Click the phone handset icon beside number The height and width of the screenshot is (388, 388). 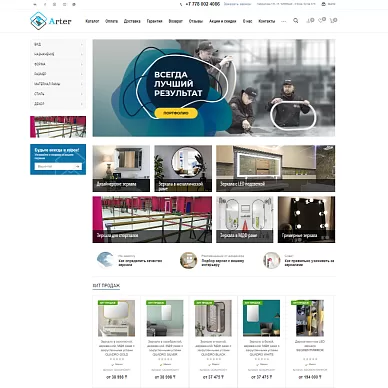tap(181, 4)
